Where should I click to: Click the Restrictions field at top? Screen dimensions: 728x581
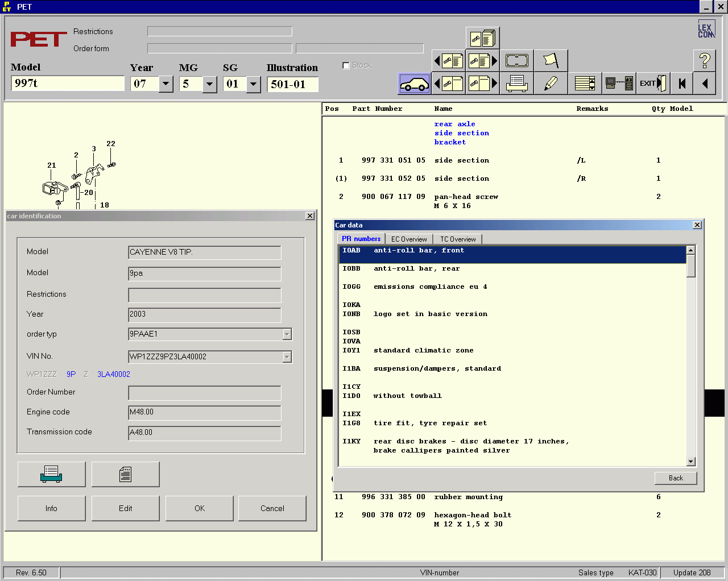point(220,31)
